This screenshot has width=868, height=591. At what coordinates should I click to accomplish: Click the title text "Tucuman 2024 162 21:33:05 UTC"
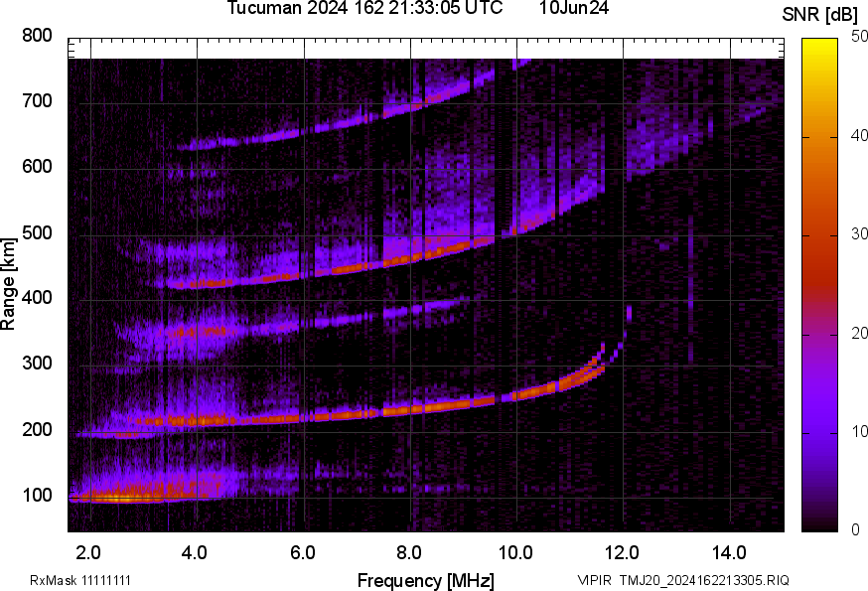364,8
